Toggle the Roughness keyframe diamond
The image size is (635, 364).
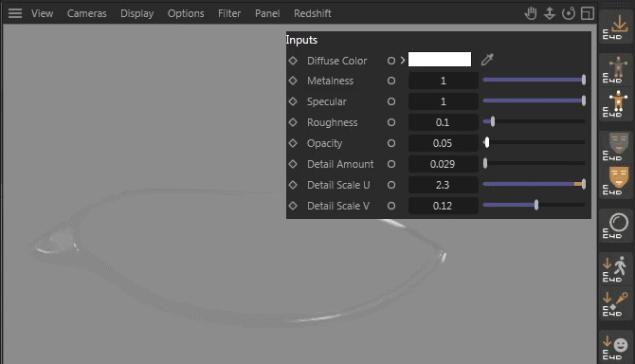coord(293,122)
